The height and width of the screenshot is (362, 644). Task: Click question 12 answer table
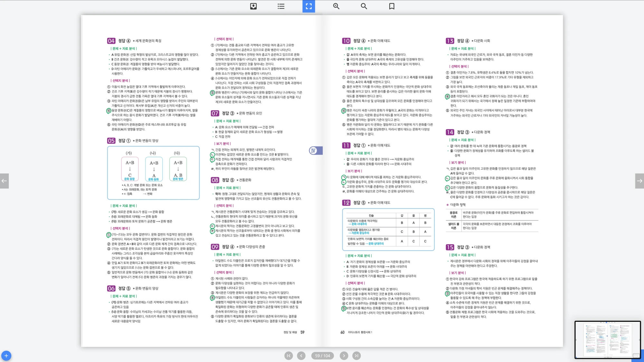click(388, 229)
